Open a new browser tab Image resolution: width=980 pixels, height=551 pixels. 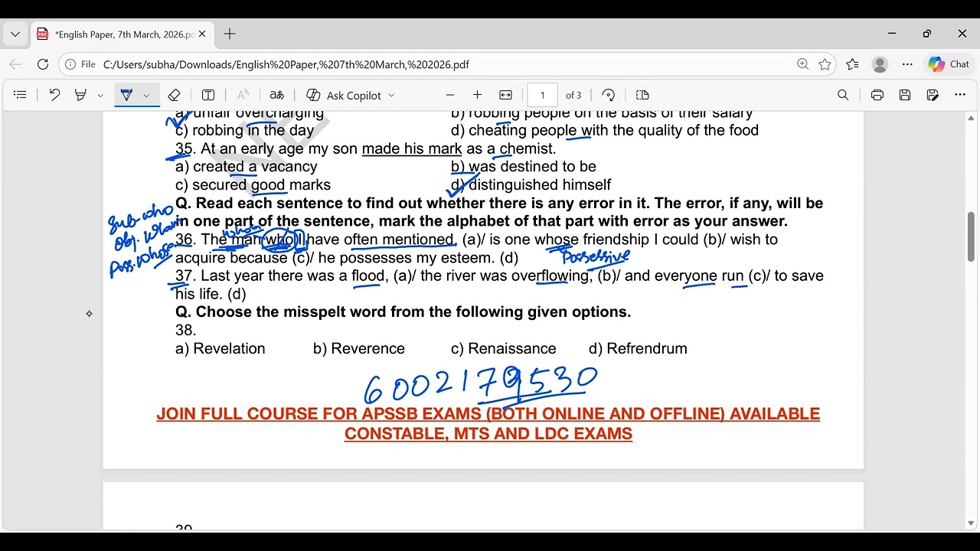click(x=230, y=34)
